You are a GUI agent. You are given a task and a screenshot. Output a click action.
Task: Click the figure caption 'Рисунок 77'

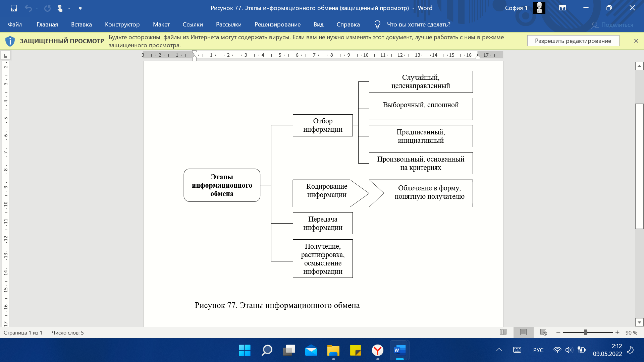[277, 305]
